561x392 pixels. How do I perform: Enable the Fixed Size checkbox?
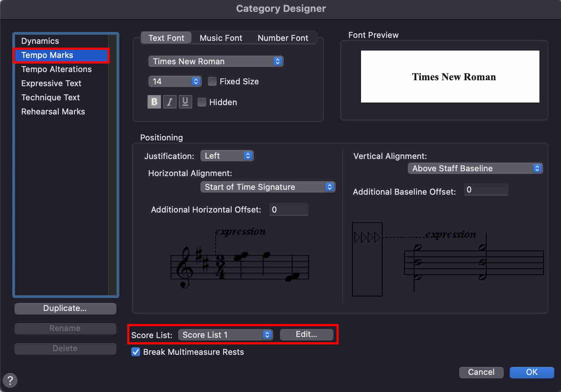click(212, 81)
